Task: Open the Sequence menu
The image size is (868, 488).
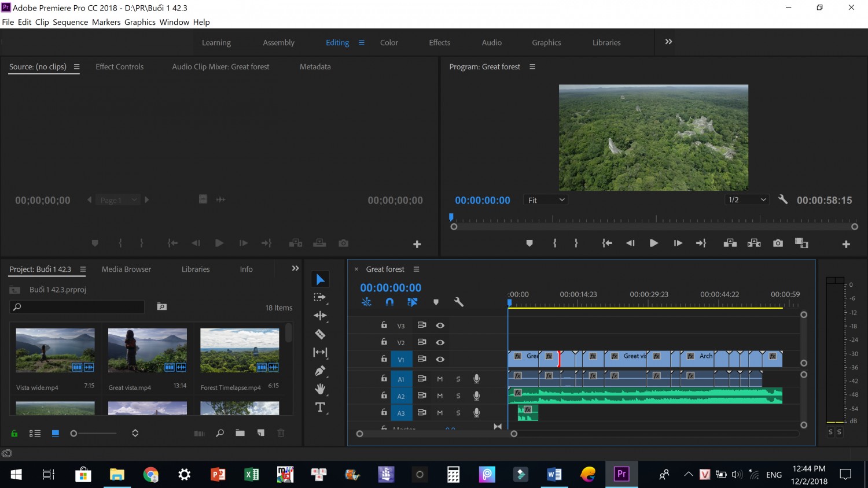Action: (x=71, y=22)
